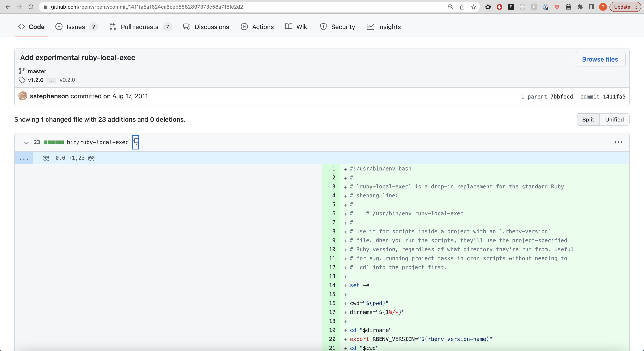Toggle the browser side panel icon
Viewport: 644px width, 351px height.
point(592,7)
